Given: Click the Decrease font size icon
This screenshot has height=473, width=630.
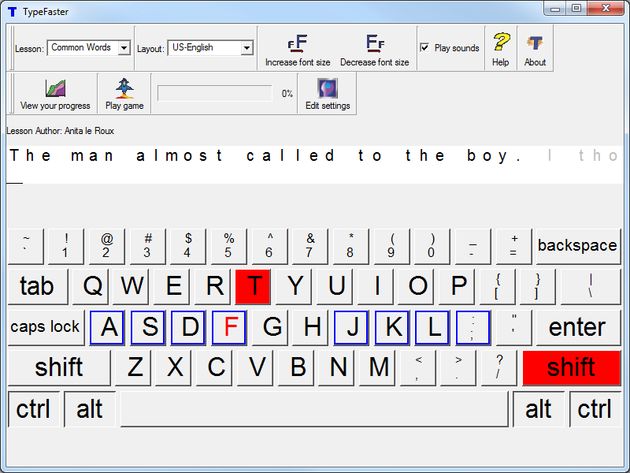Looking at the screenshot, I should click(374, 43).
